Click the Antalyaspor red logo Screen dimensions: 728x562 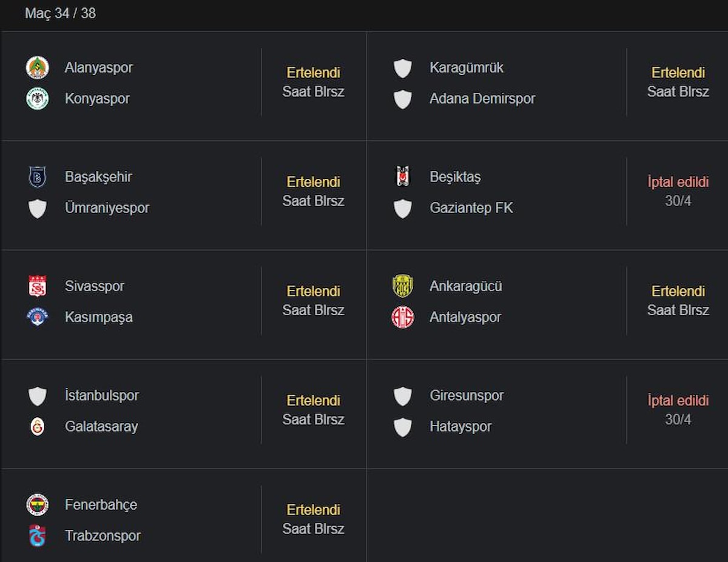(x=402, y=317)
